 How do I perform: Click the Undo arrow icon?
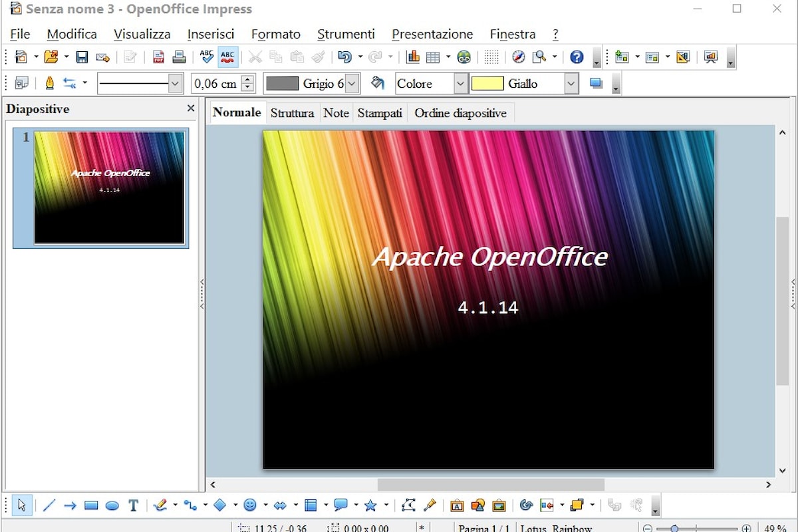tap(344, 57)
